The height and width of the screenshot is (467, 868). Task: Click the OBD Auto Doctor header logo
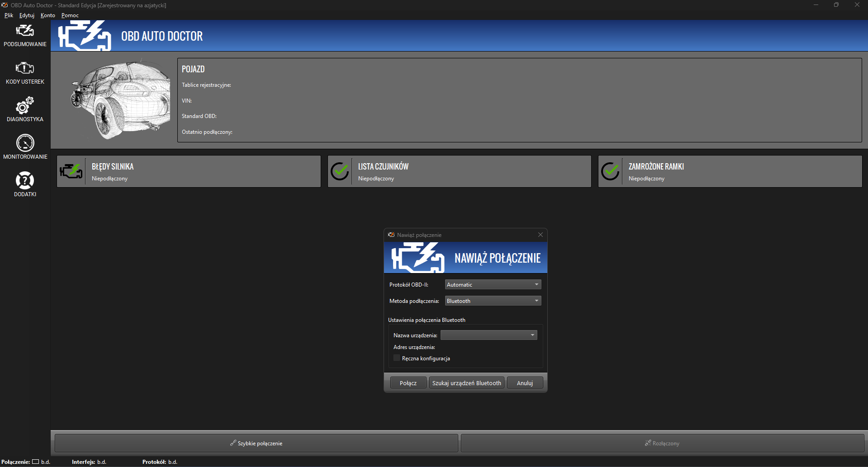85,36
